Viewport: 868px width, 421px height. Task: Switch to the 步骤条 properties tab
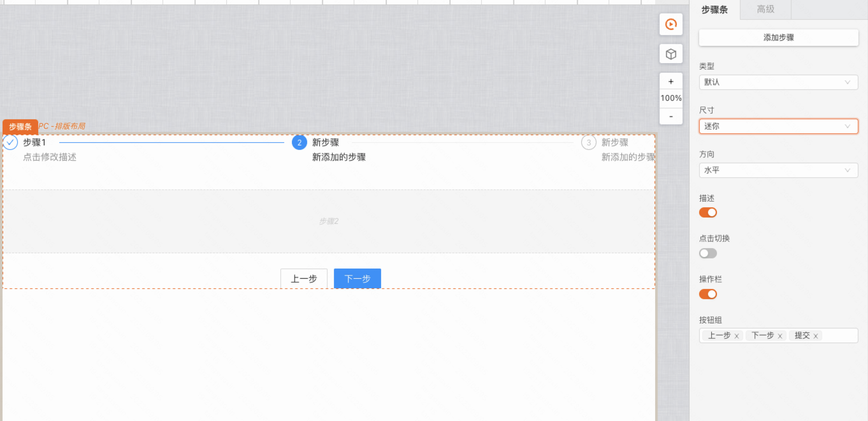click(714, 10)
